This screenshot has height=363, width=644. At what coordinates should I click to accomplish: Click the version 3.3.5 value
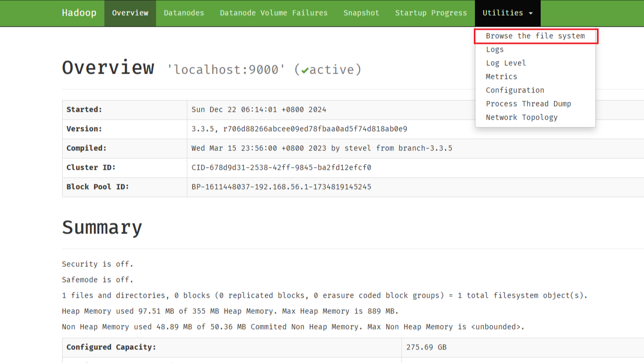tap(300, 129)
